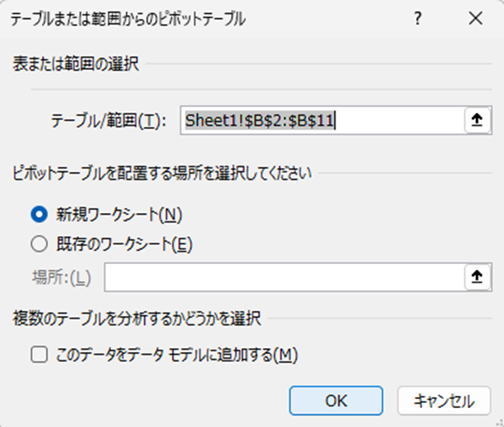Click the 複数のテーブルを分析するかどうかを選択 heading

click(136, 318)
